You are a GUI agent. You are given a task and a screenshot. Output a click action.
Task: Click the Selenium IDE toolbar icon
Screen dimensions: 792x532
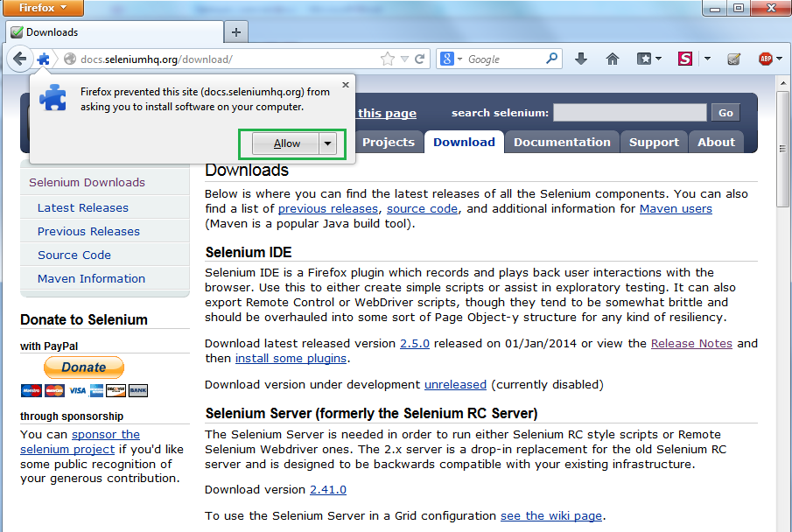(733, 59)
